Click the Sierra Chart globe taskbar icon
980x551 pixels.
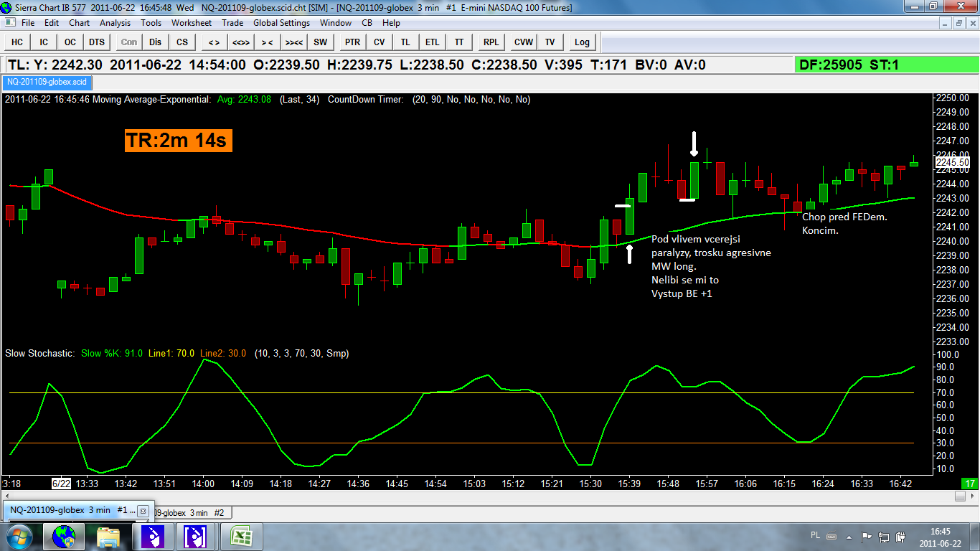[64, 536]
